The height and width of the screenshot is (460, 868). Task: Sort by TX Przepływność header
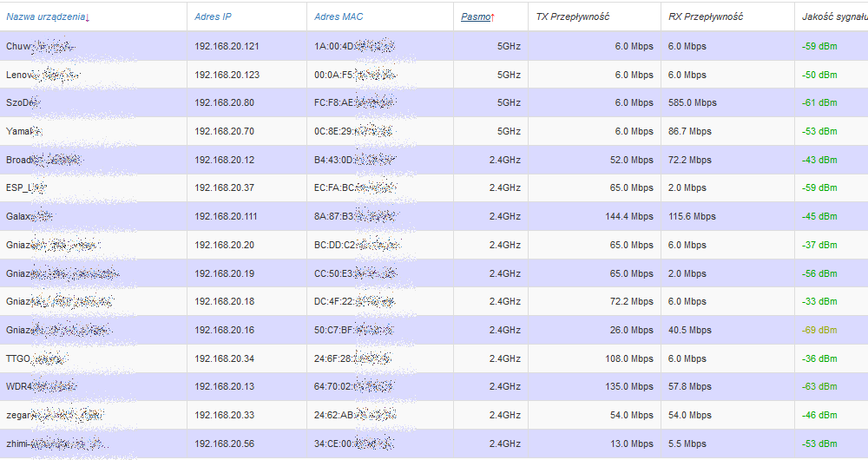(573, 16)
